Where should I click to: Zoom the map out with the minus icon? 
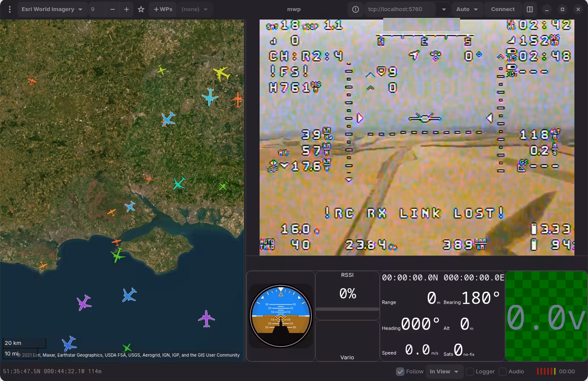[112, 9]
